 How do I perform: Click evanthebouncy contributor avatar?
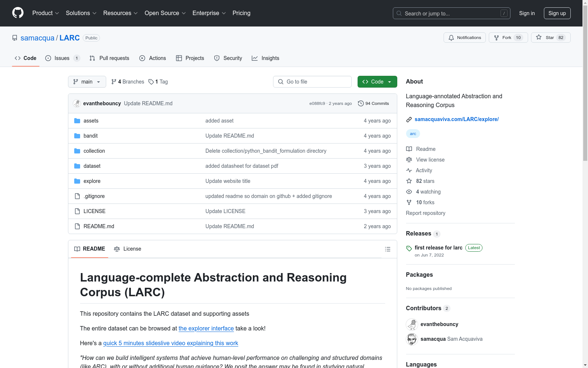tap(412, 324)
